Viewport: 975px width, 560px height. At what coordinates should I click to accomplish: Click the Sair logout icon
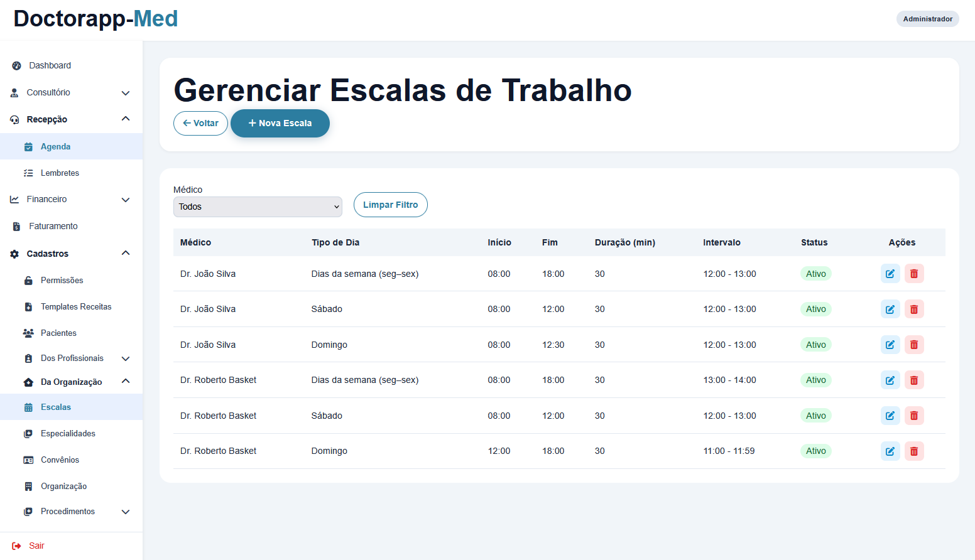click(16, 546)
